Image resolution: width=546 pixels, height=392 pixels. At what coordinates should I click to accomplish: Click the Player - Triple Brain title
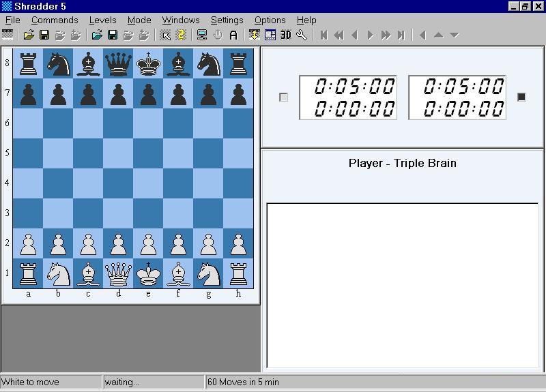pyautogui.click(x=402, y=163)
